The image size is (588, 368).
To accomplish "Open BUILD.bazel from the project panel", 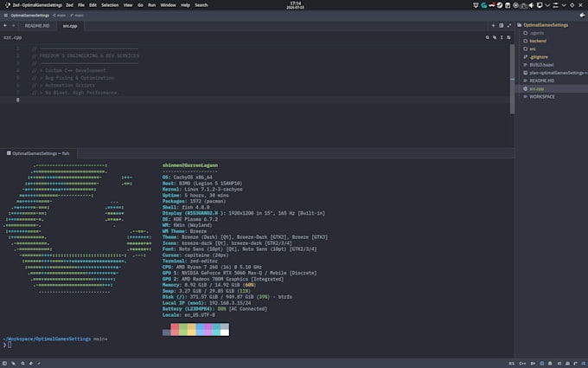I will pos(541,65).
